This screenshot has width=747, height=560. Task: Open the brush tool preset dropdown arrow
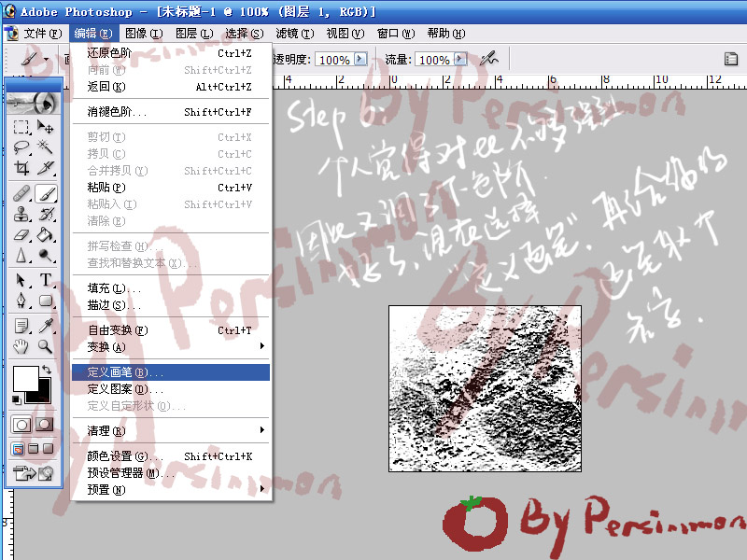coord(46,60)
